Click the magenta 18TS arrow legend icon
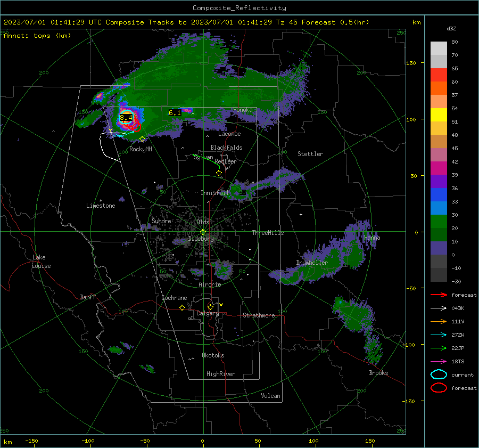The height and width of the screenshot is (448, 479). (439, 362)
